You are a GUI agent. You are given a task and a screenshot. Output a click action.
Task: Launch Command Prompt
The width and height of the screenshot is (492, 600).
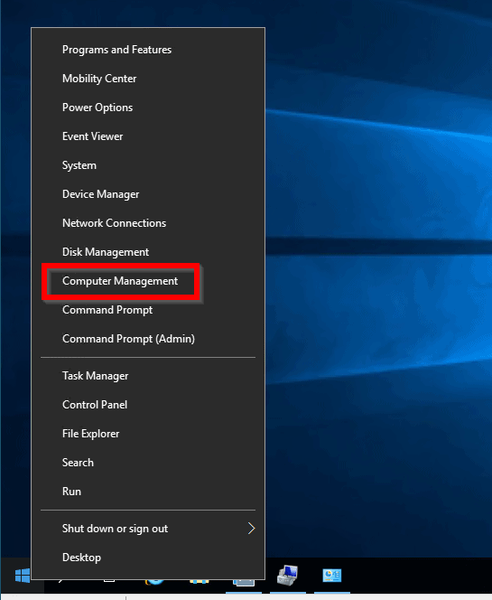(148, 310)
